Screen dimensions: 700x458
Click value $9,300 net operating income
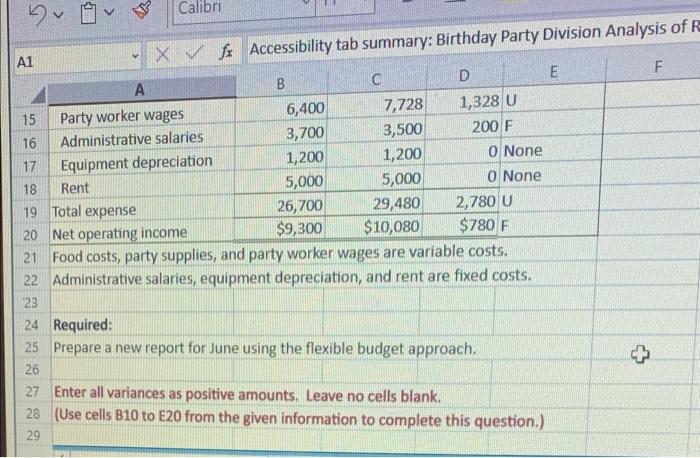(x=299, y=228)
